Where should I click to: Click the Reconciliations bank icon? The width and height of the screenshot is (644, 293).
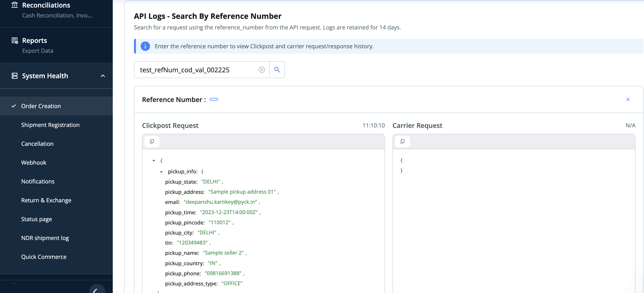[15, 5]
